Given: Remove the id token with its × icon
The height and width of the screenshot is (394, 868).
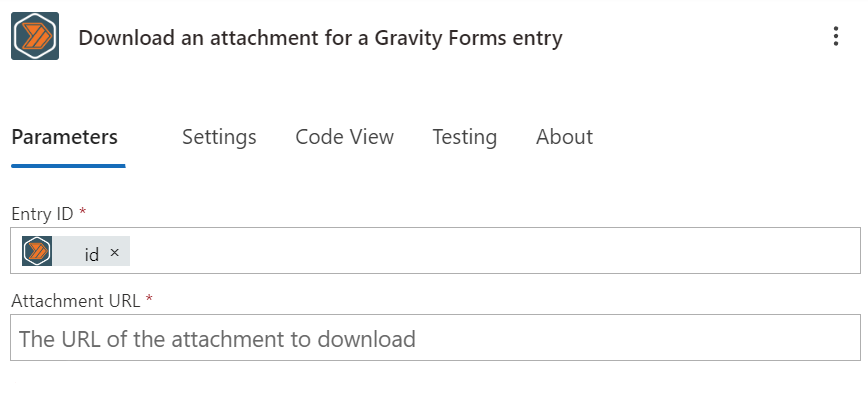Looking at the screenshot, I should coord(115,252).
